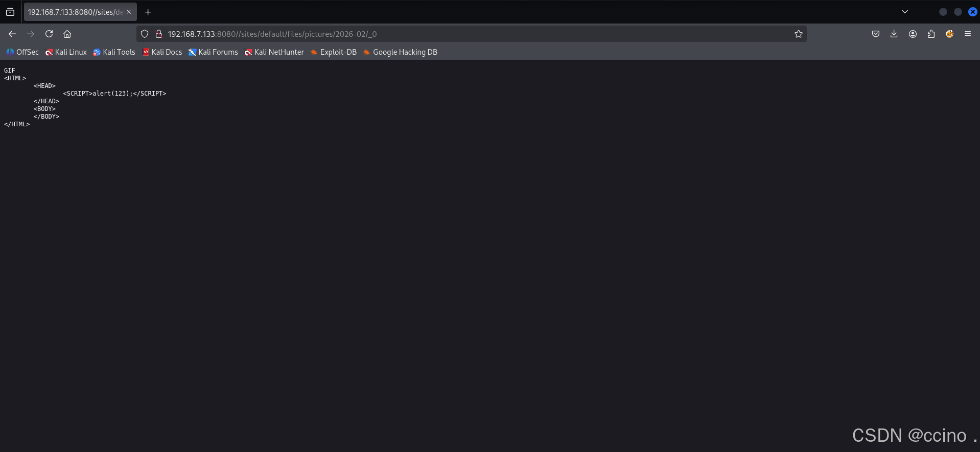Image resolution: width=980 pixels, height=452 pixels.
Task: Bookmark this page with the star
Action: click(x=799, y=34)
